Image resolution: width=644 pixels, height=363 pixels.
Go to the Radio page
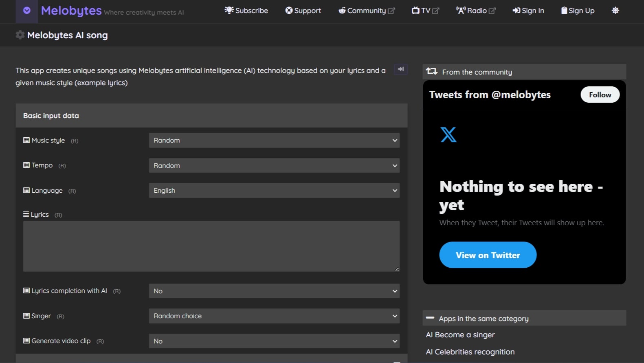(x=476, y=11)
